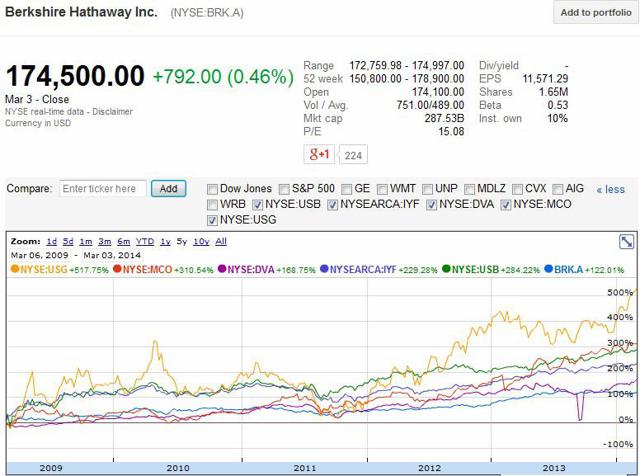Open the Disclaimer link
Viewport: 640px width, 476px height.
coord(112,111)
